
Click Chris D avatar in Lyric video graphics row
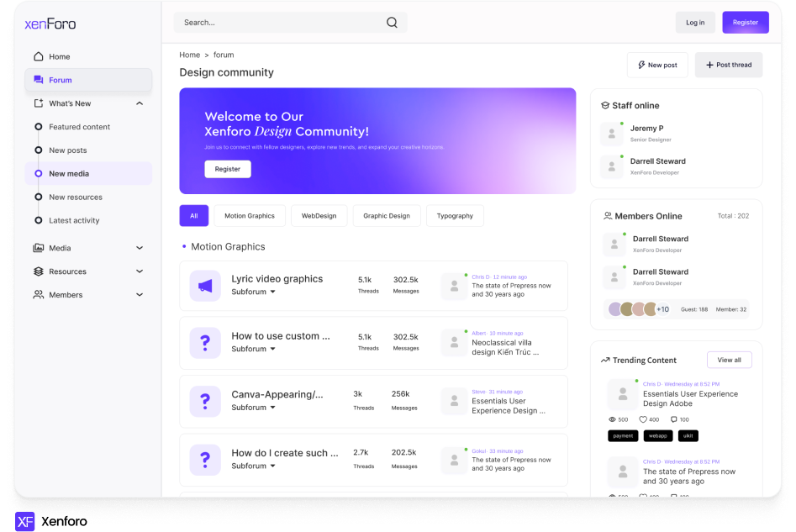coord(455,287)
